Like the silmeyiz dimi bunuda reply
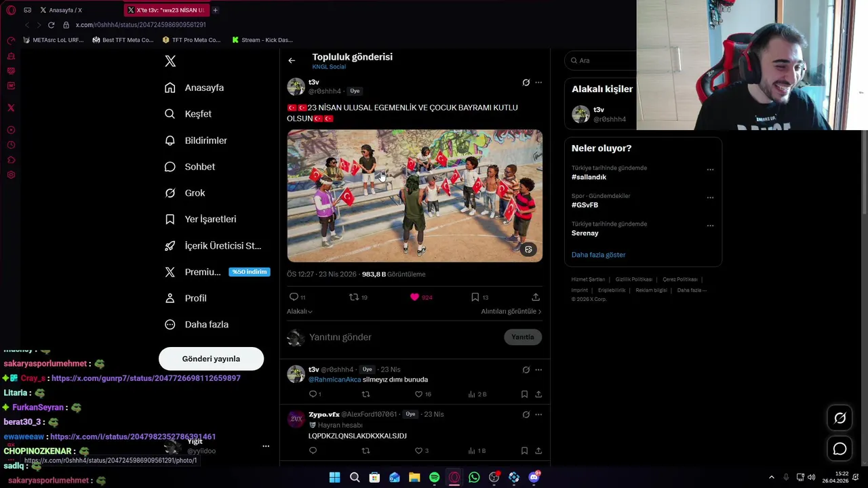Viewport: 868px width, 488px height. coord(418,394)
